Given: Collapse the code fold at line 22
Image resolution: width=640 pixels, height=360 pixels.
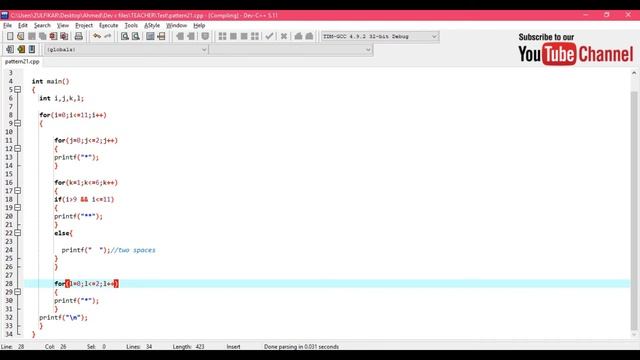Looking at the screenshot, I should 18,233.
